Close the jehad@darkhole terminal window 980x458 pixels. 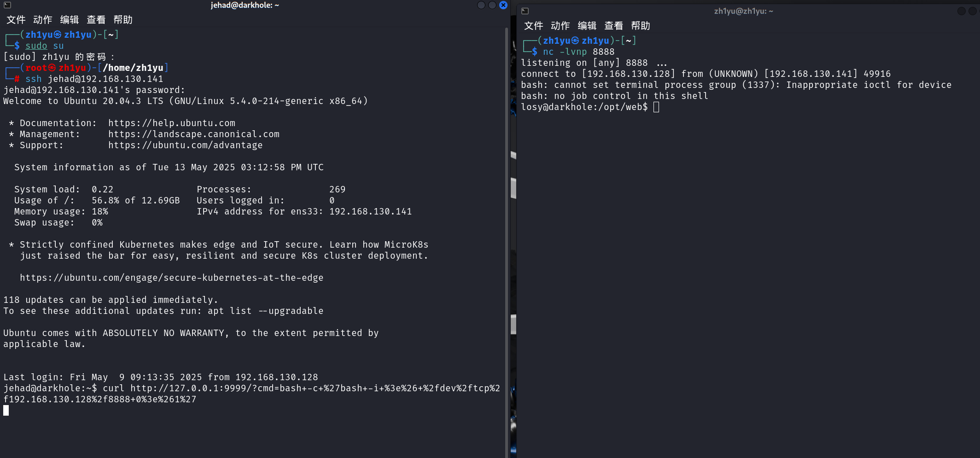pos(503,5)
